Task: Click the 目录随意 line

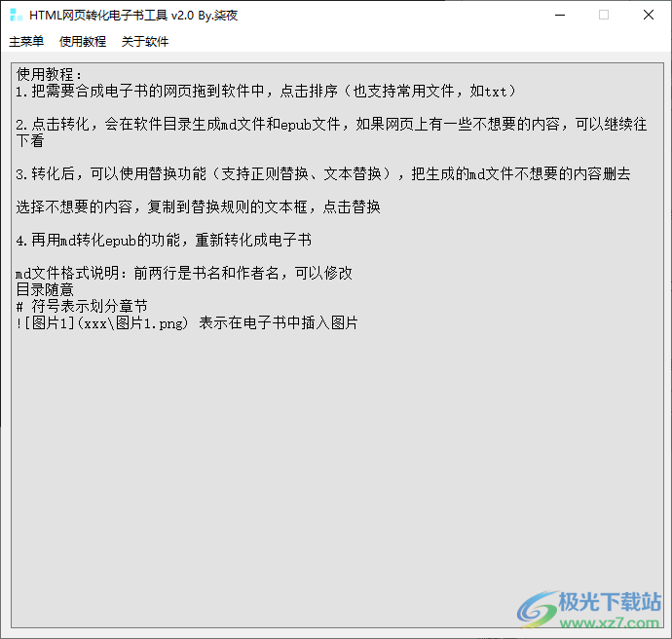Action: coord(45,289)
